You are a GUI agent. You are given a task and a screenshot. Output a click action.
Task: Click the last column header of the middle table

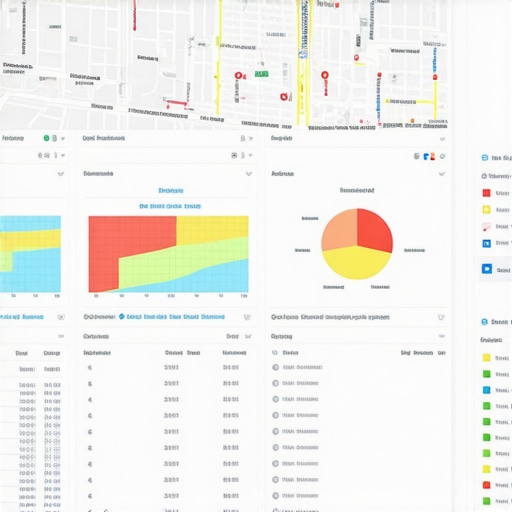pos(234,353)
